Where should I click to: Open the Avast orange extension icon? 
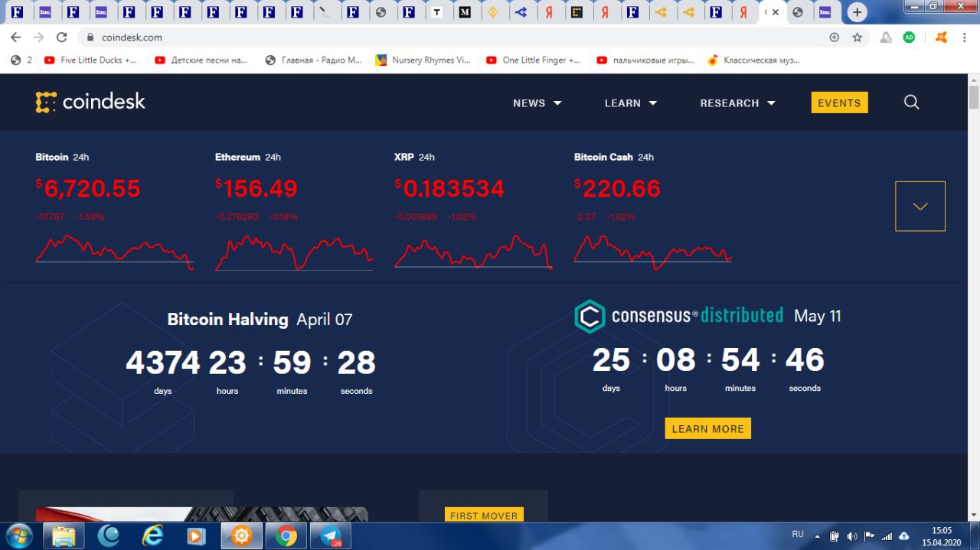pos(942,37)
